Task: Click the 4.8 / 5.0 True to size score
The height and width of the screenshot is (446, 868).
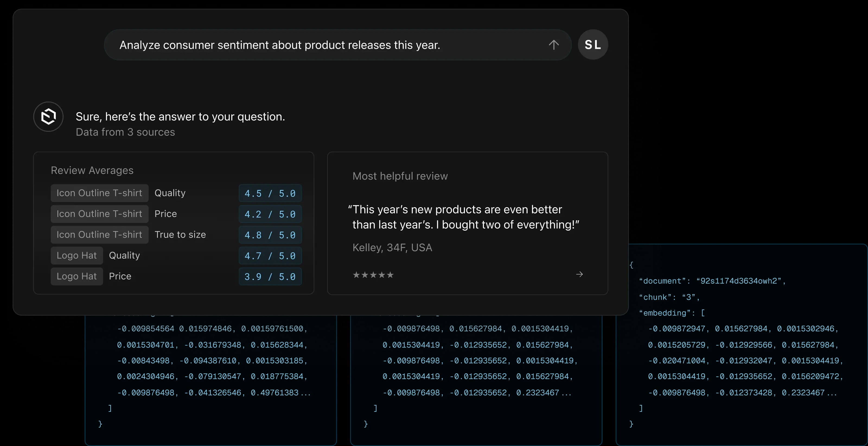Action: (270, 235)
